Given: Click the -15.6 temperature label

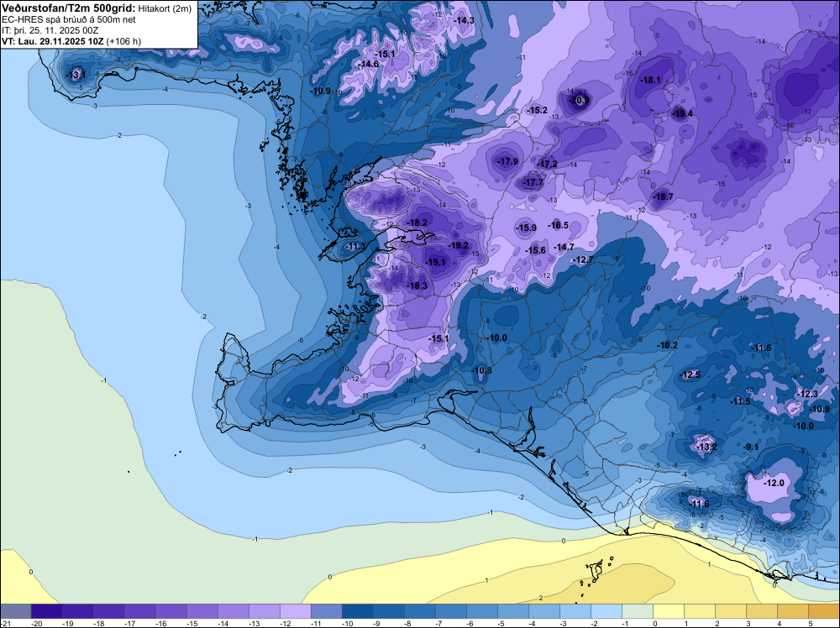Looking at the screenshot, I should (x=536, y=250).
